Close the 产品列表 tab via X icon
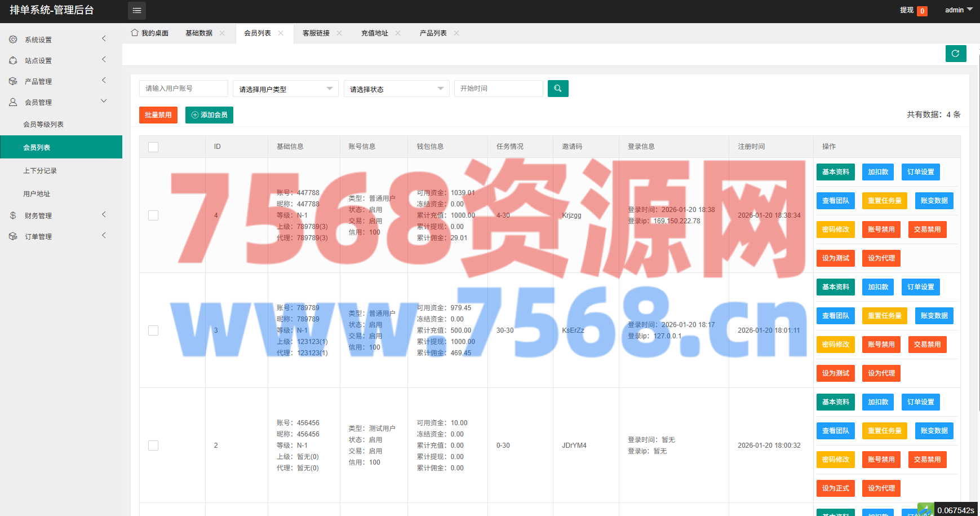 456,33
